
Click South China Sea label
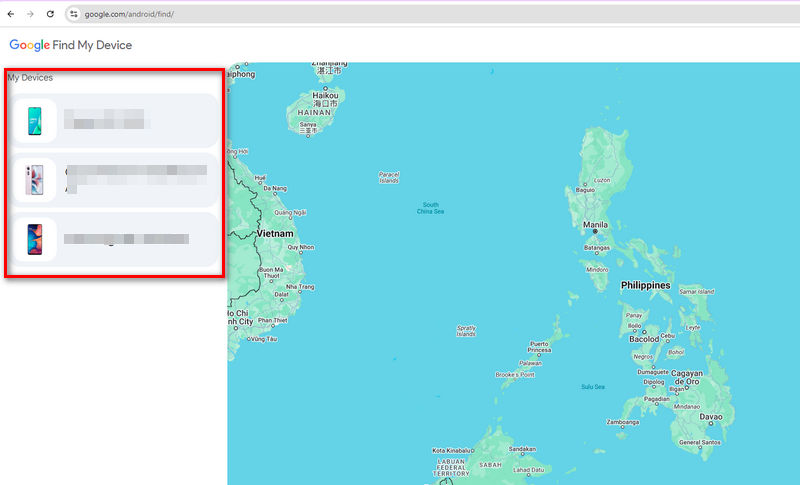tap(430, 208)
